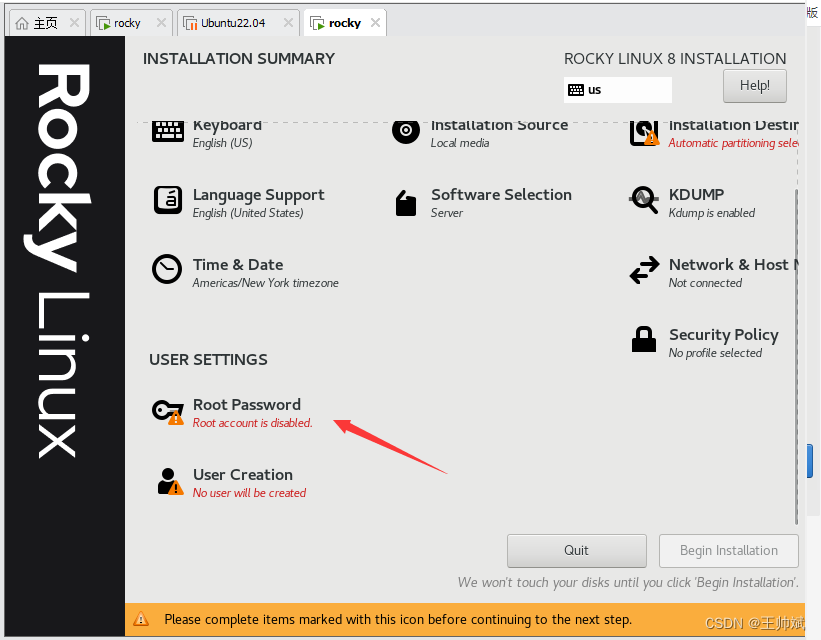Click 'No user will be created' text
Image resolution: width=821 pixels, height=640 pixels.
click(249, 493)
